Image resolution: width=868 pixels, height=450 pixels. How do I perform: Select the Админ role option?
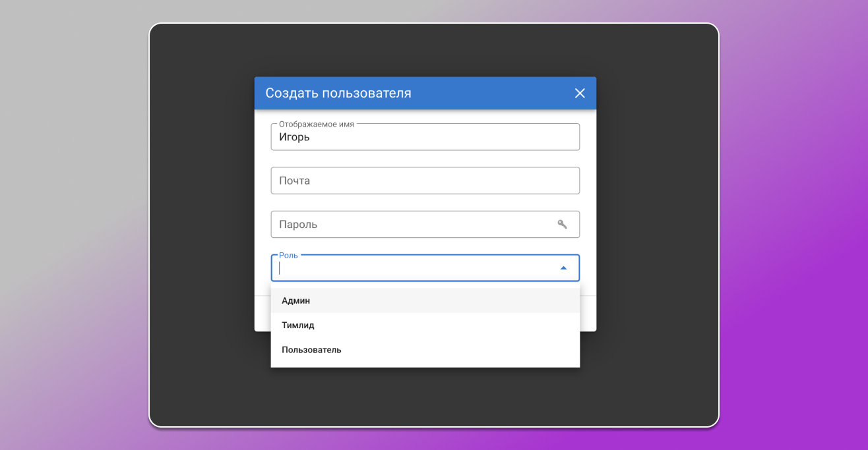[x=295, y=300]
